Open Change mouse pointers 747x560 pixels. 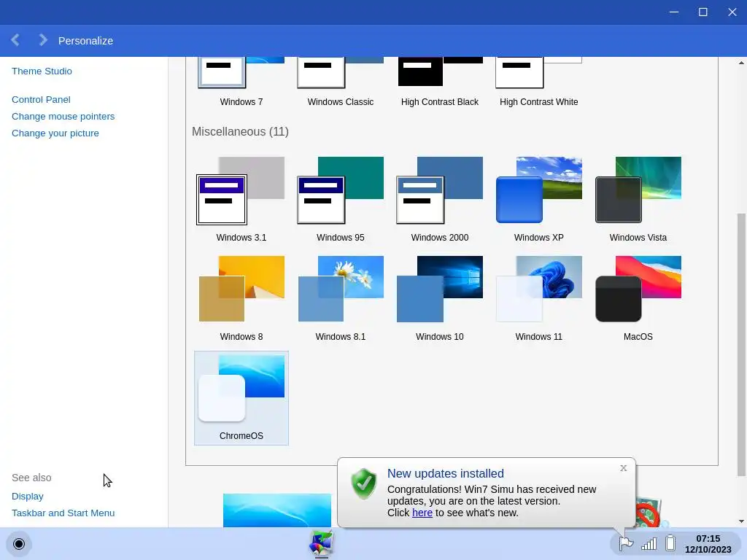click(63, 116)
